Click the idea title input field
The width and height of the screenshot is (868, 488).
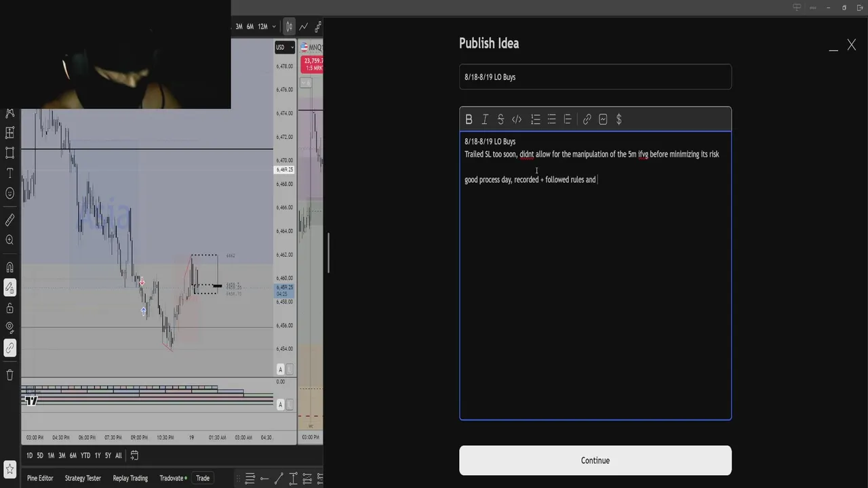(x=595, y=77)
